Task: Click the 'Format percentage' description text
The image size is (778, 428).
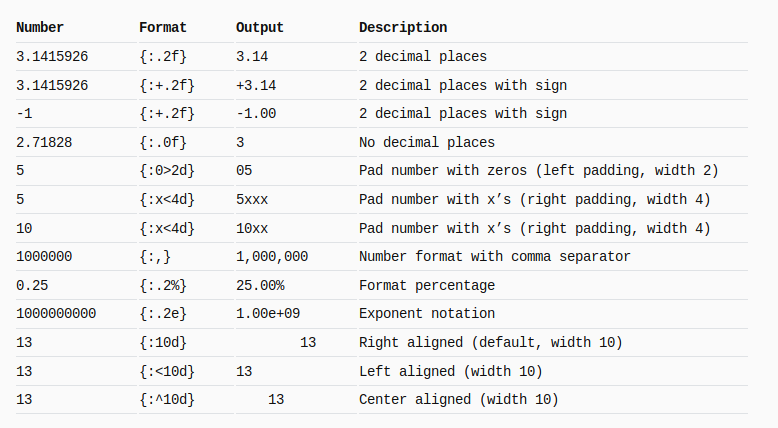Action: point(427,286)
